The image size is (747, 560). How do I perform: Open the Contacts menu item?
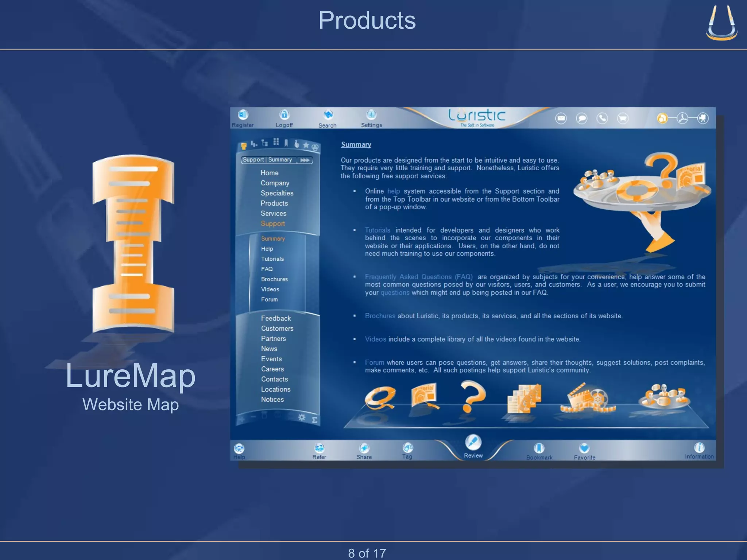click(275, 380)
